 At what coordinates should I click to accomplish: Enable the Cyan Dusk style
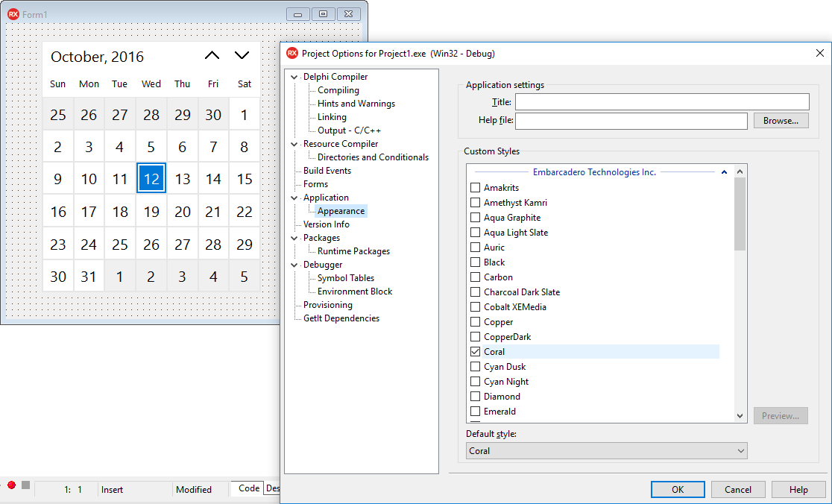coord(476,367)
